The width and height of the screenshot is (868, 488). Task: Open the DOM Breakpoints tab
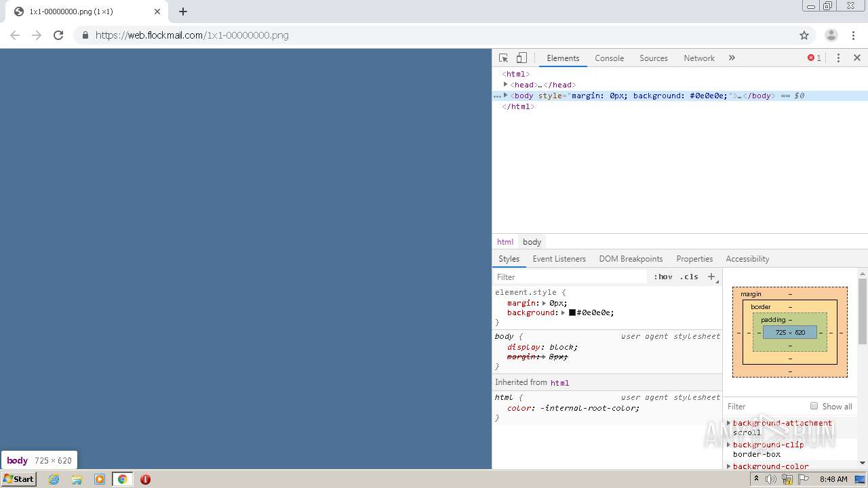(x=631, y=259)
